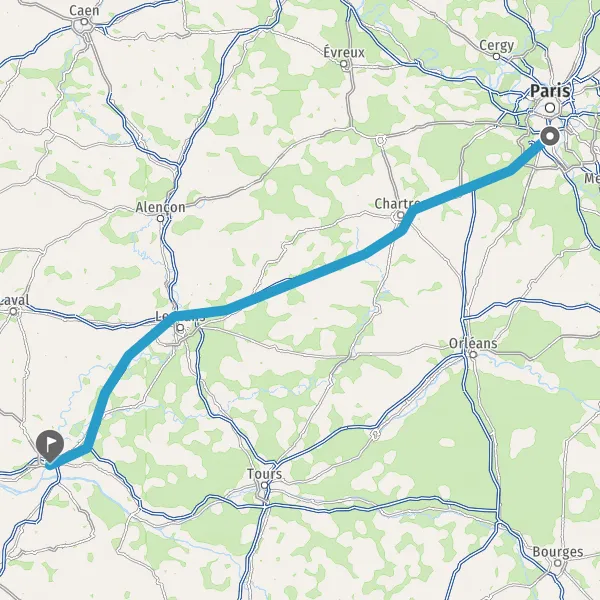Select the Paris city label
The height and width of the screenshot is (600, 600).
tap(550, 91)
